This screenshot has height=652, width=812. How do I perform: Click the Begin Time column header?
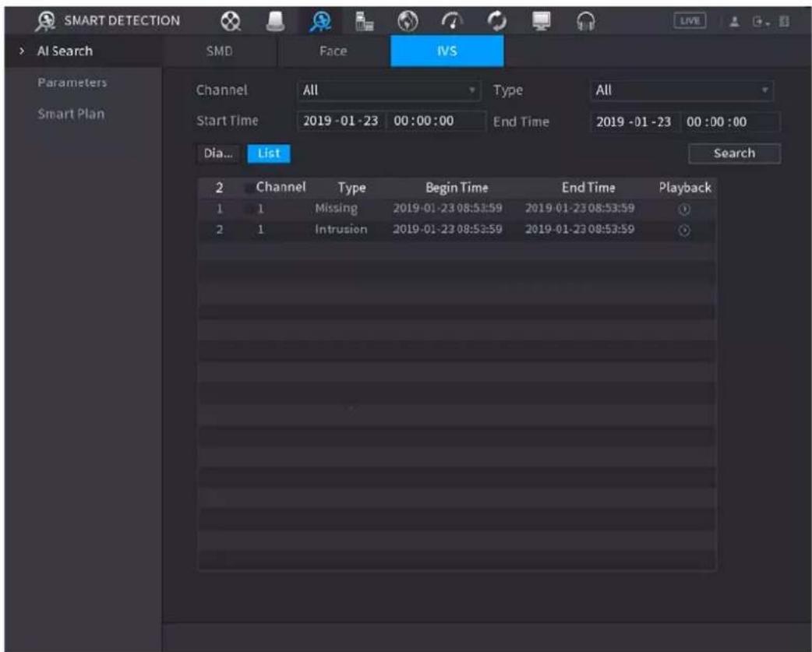tap(457, 187)
